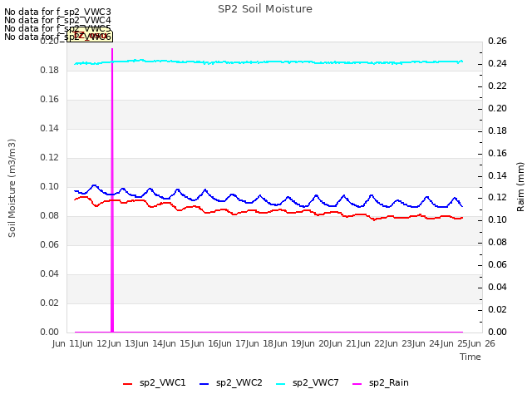Click the 'No data for f_sp2_VWC4' message

[x=57, y=20]
